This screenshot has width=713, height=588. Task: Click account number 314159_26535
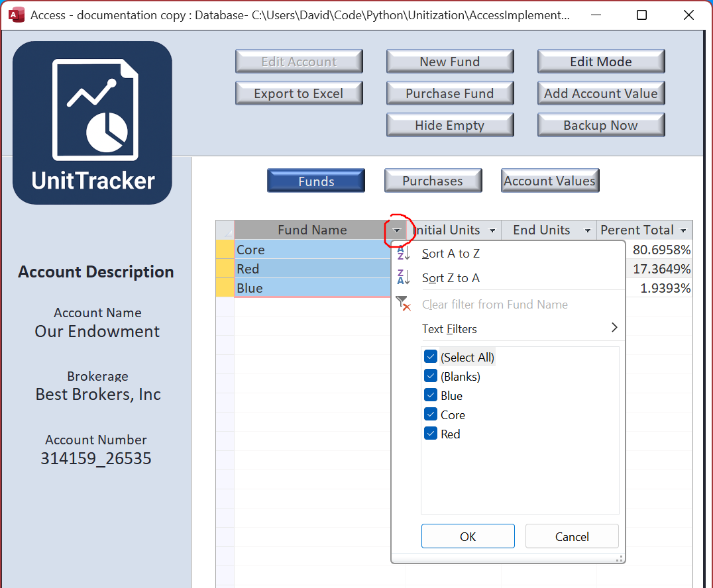[x=96, y=458]
